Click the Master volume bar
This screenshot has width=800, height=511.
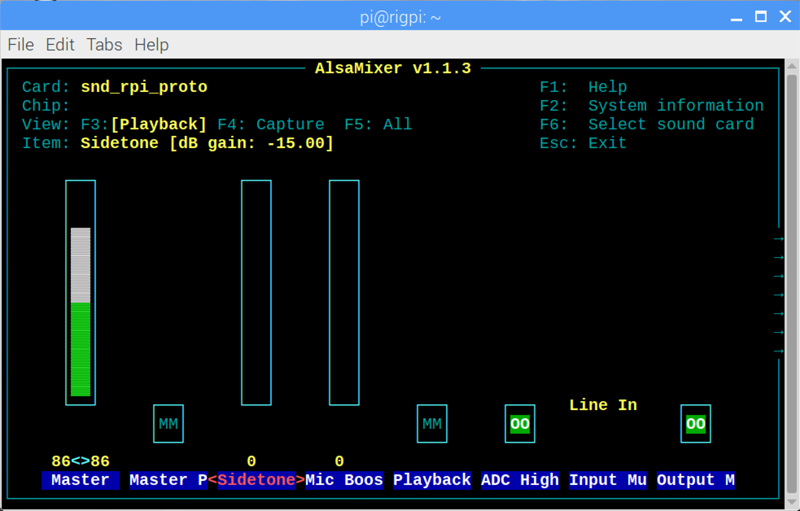point(81,293)
